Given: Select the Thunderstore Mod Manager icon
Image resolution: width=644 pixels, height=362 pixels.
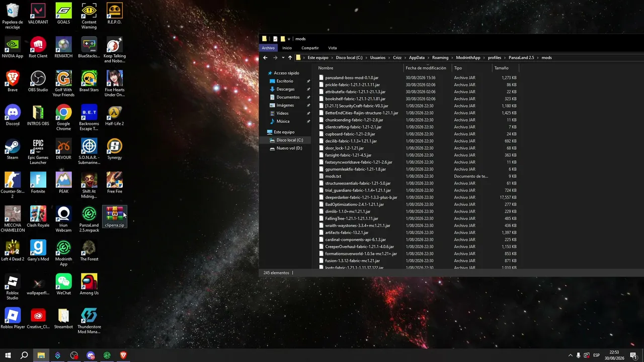Looking at the screenshot, I should pyautogui.click(x=89, y=320).
